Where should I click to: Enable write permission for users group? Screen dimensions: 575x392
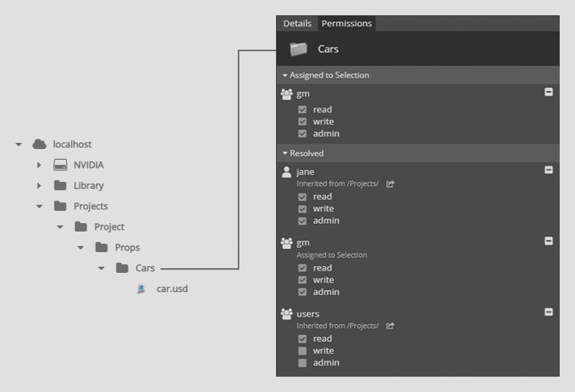click(x=302, y=351)
